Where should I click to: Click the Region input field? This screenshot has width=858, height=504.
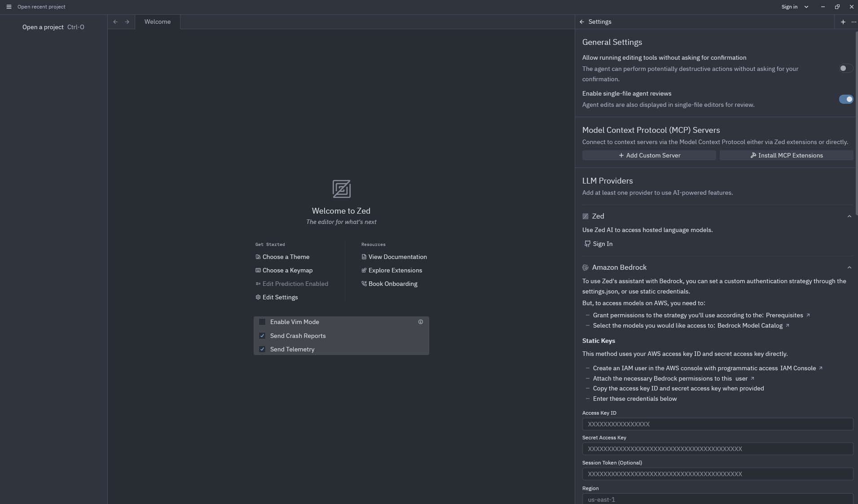coord(717,499)
